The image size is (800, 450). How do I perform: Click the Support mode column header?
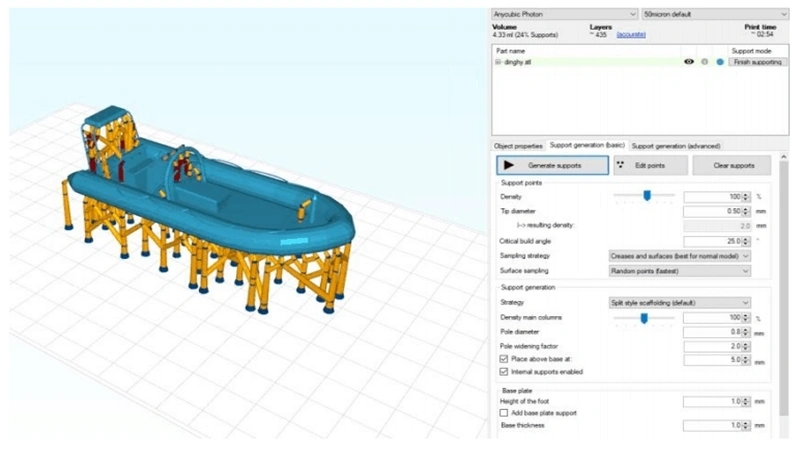pyautogui.click(x=751, y=51)
